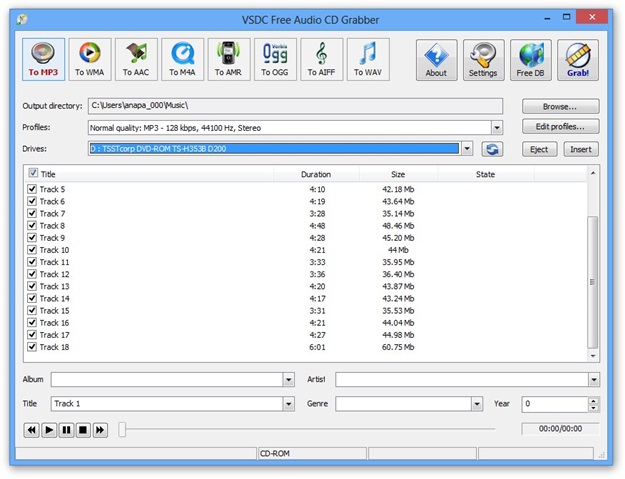Toggle the Track 11 checkbox
This screenshot has height=479, width=625.
click(x=32, y=261)
